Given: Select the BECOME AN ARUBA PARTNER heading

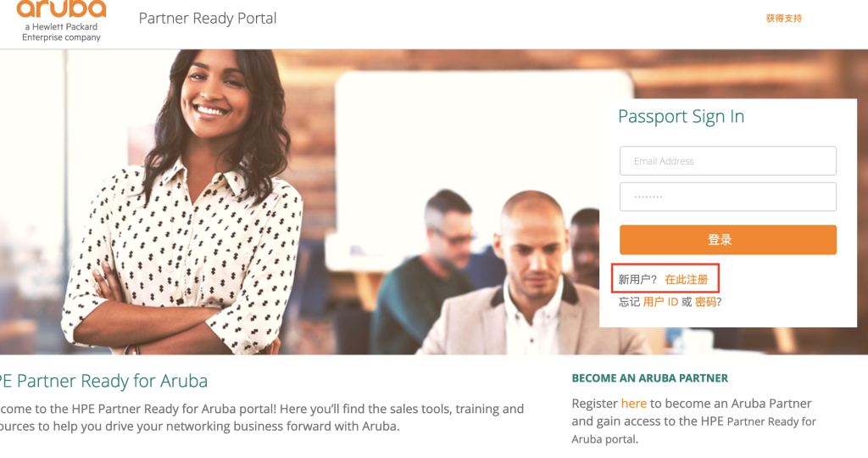Looking at the screenshot, I should coord(650,378).
